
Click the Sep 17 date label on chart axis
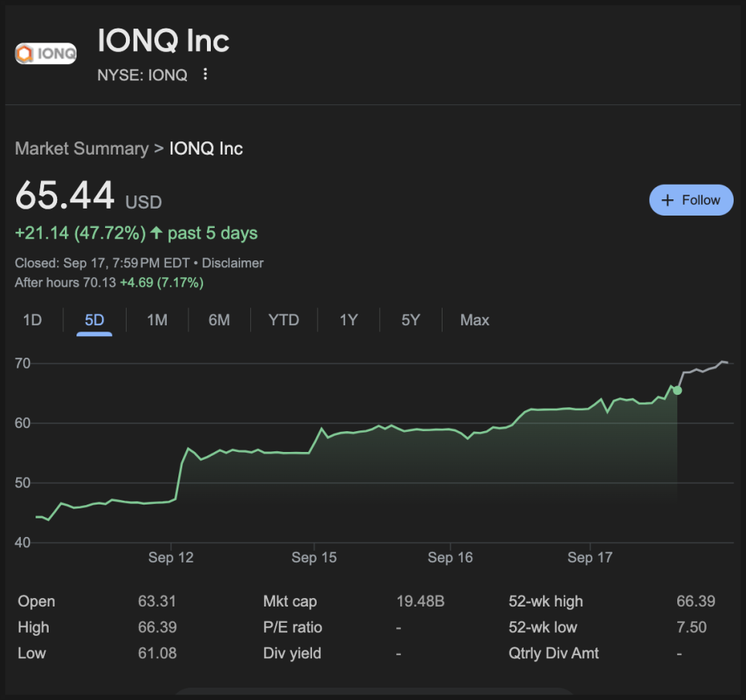(x=590, y=557)
